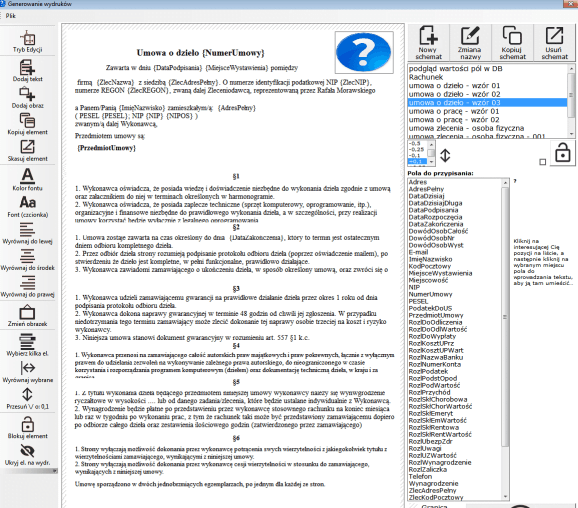Select the Dodaj obraz image tool

click(28, 97)
